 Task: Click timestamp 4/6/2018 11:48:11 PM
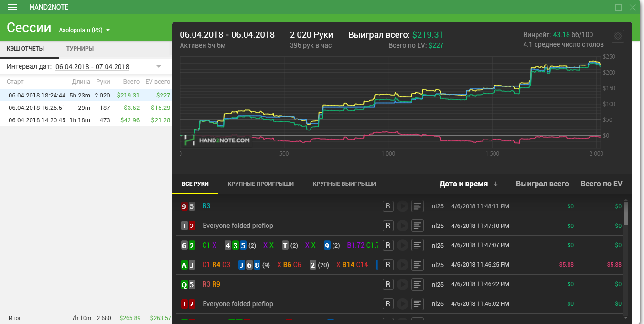pyautogui.click(x=480, y=206)
